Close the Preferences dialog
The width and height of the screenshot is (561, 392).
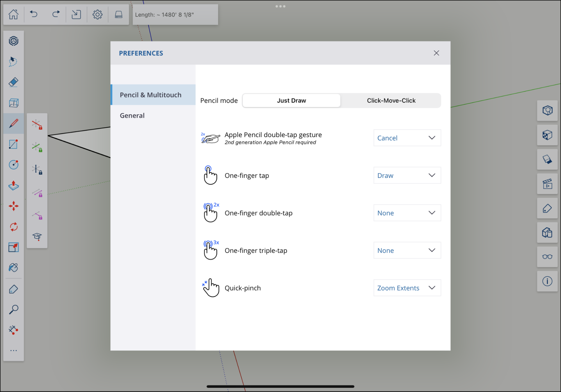coord(436,53)
